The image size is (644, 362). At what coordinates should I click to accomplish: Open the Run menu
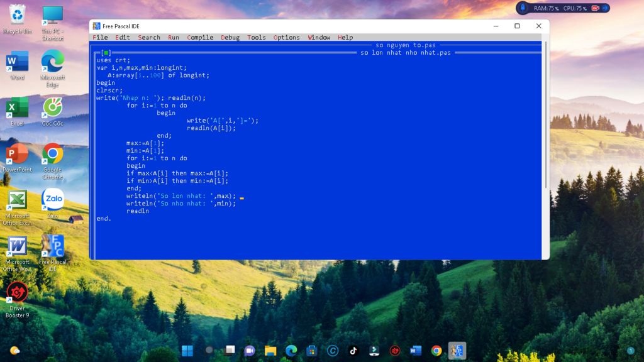coord(174,37)
